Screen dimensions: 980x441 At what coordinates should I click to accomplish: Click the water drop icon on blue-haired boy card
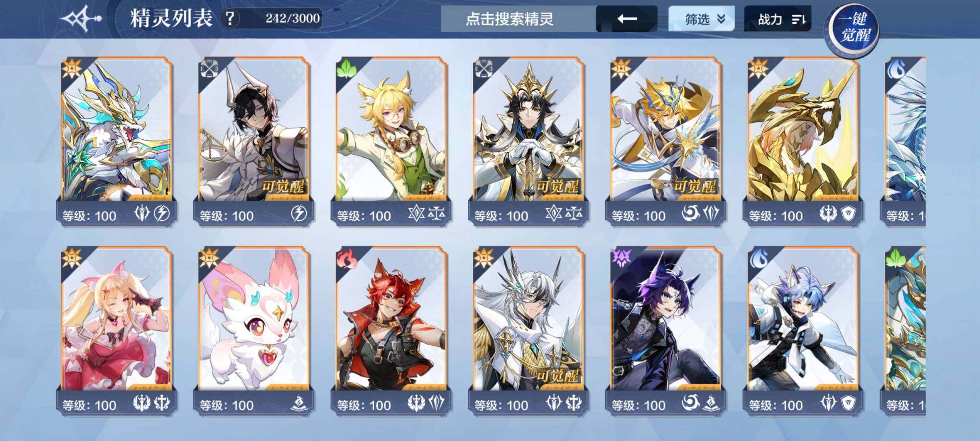759,258
